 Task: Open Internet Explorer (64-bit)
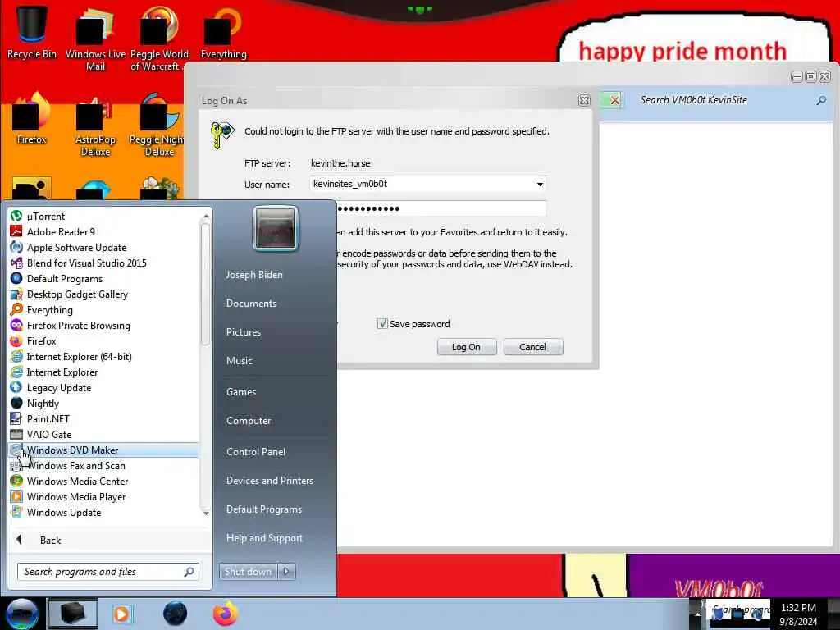pyautogui.click(x=103, y=356)
